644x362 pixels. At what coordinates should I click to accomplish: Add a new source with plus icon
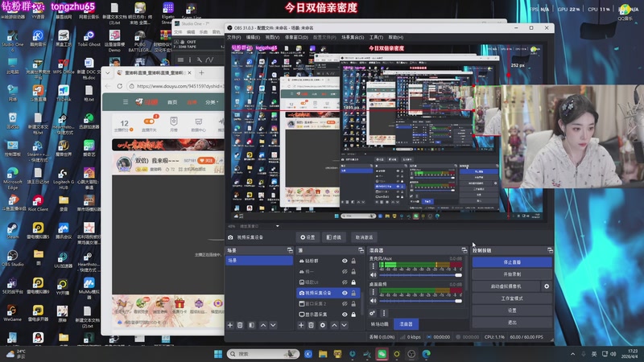pyautogui.click(x=301, y=325)
